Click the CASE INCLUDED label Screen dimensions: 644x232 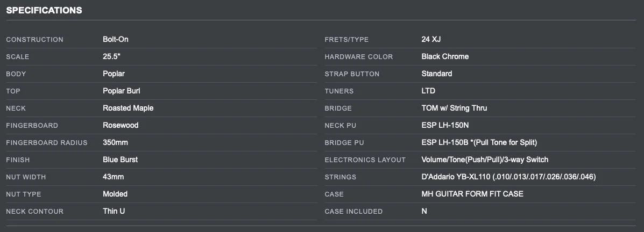coord(353,212)
